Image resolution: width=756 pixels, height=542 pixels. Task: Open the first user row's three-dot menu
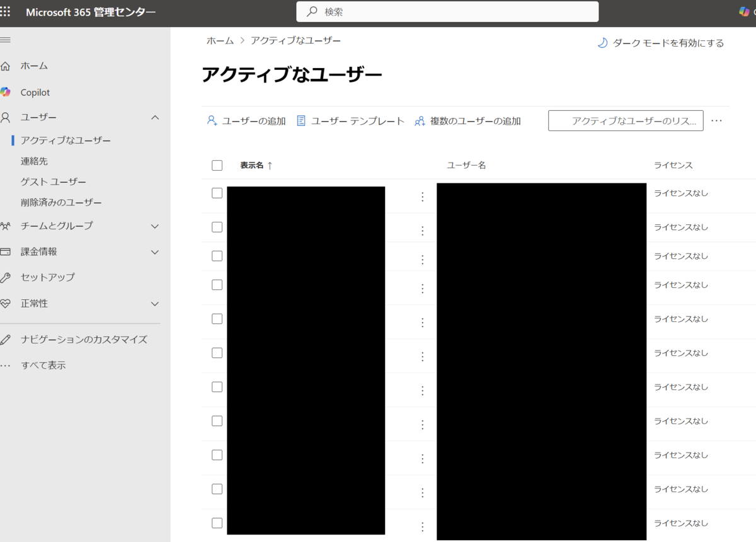coord(423,197)
